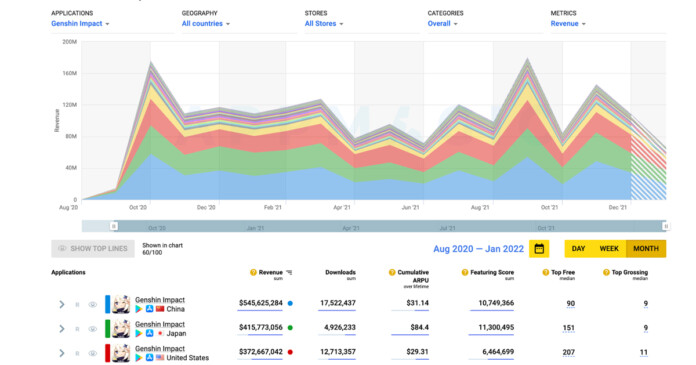Open the Metrics Revenue dropdown

(568, 24)
